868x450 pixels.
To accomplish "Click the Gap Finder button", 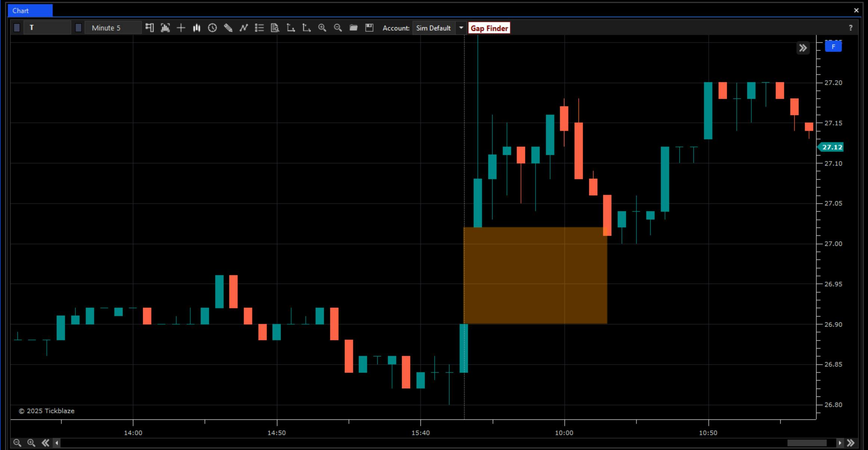I will [x=489, y=28].
